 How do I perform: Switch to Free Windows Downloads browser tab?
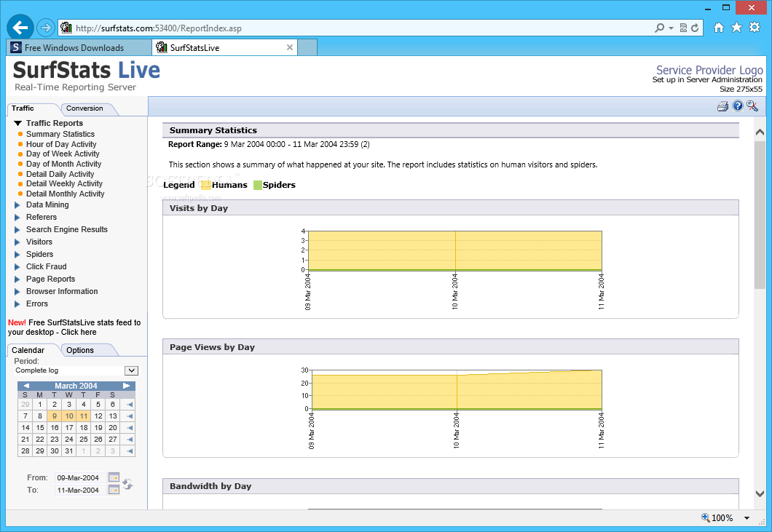(80, 48)
